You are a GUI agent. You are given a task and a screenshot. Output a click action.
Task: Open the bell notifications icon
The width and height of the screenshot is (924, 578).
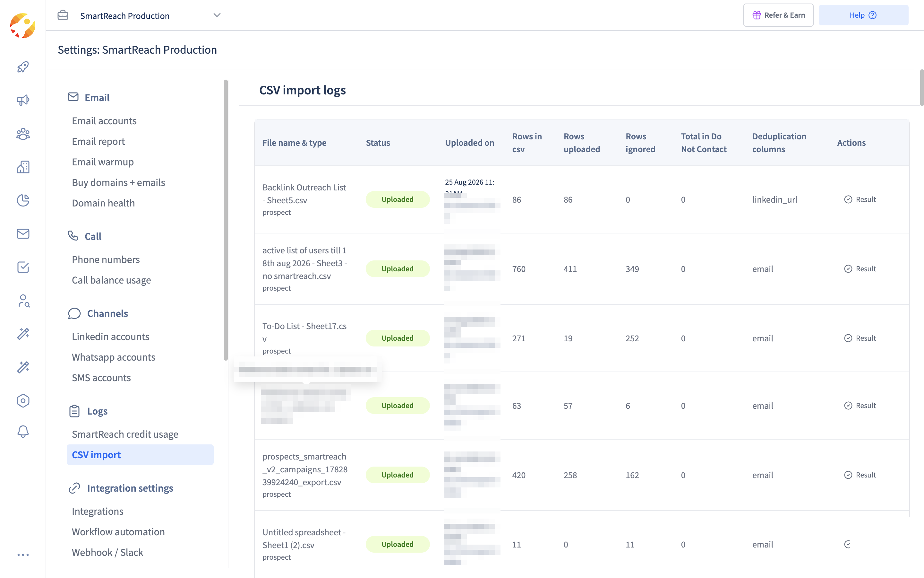tap(23, 432)
